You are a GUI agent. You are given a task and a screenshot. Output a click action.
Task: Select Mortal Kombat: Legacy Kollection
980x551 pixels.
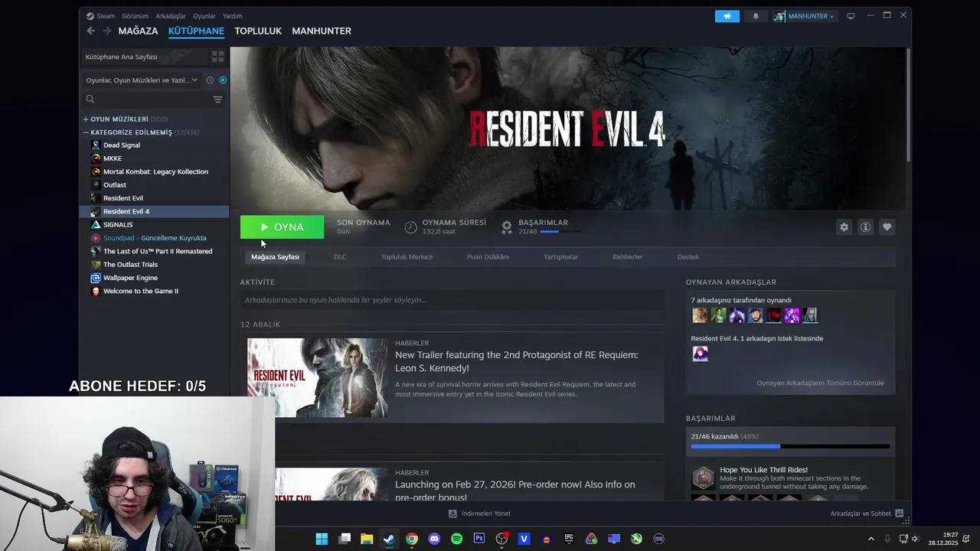(x=155, y=171)
